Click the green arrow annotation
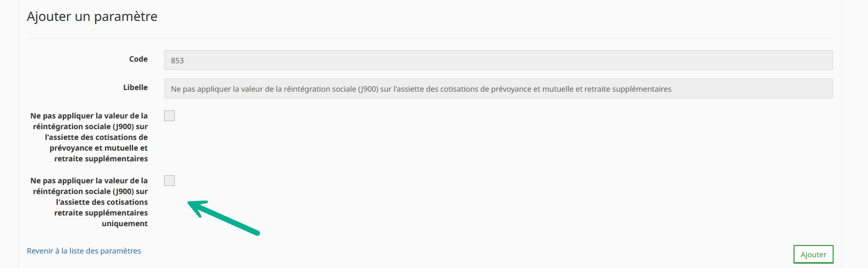868x268 pixels. [224, 217]
